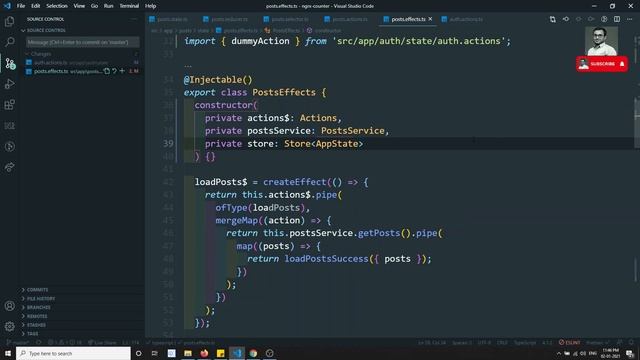Open Firefox from the taskbar
Screen dimensions: 640x360
point(204,353)
